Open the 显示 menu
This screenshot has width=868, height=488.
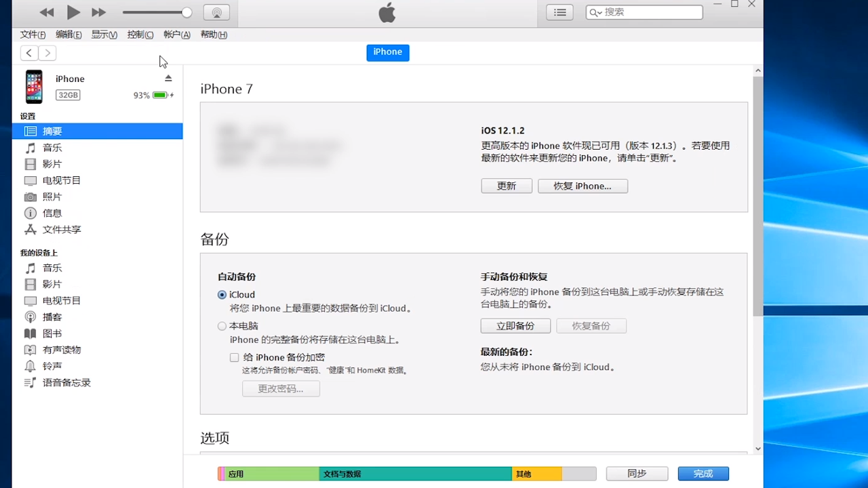click(104, 35)
